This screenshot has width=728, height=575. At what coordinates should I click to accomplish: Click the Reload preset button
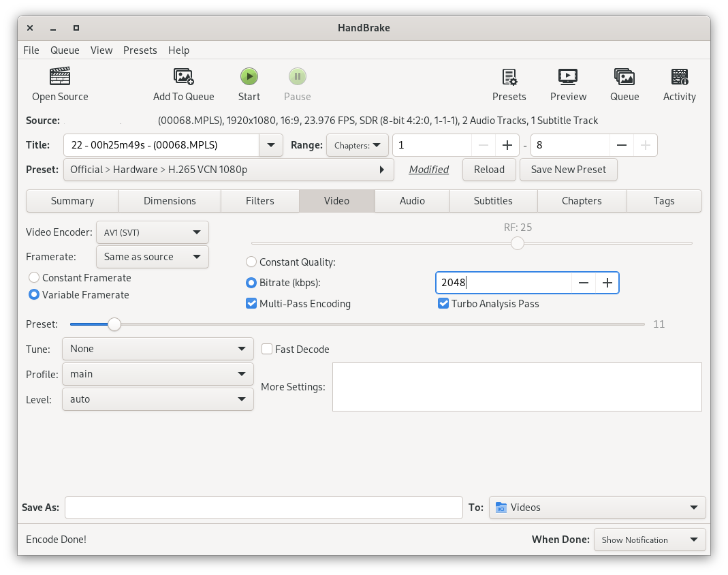pyautogui.click(x=489, y=170)
